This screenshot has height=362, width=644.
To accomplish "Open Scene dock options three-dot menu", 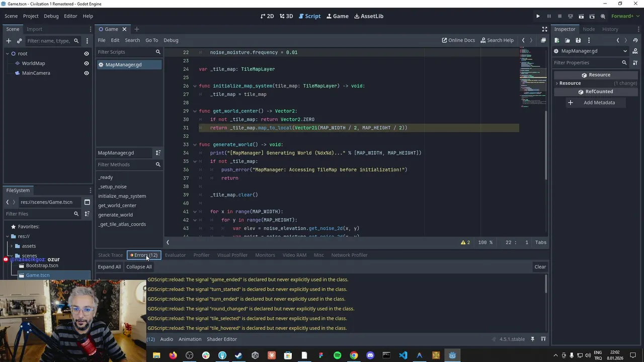I will pyautogui.click(x=87, y=41).
